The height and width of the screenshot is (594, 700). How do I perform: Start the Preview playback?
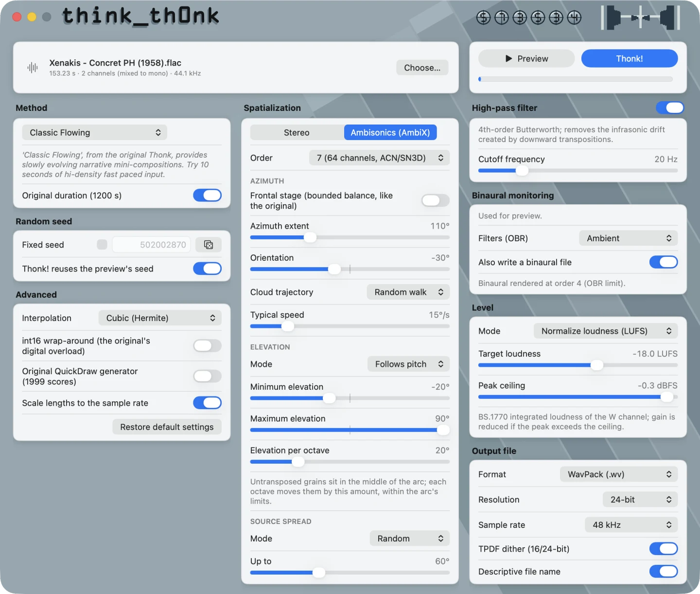coord(526,58)
